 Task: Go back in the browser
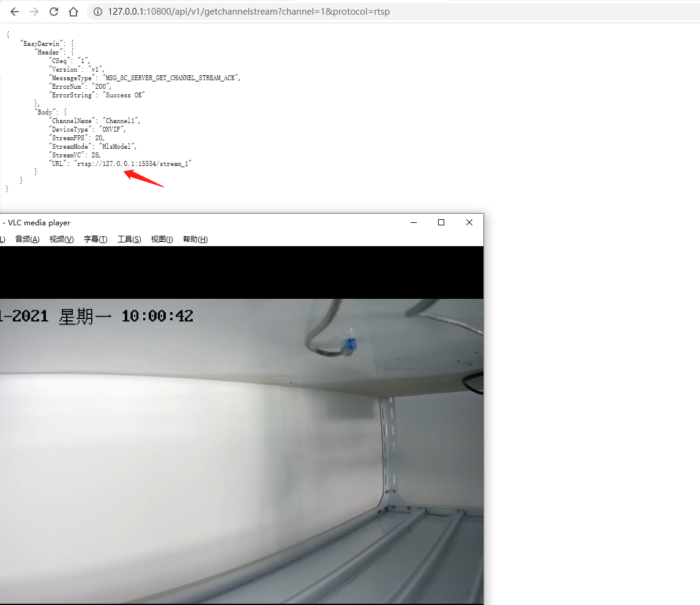tap(15, 12)
